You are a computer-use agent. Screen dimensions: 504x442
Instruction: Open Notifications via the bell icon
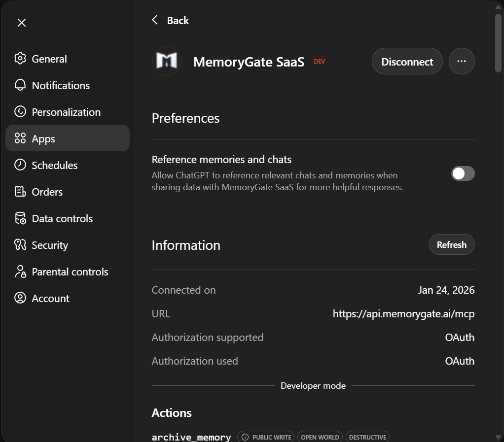click(20, 85)
